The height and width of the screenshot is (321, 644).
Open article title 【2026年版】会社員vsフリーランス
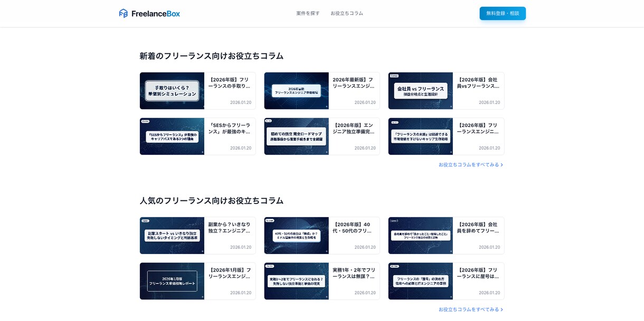478,83
